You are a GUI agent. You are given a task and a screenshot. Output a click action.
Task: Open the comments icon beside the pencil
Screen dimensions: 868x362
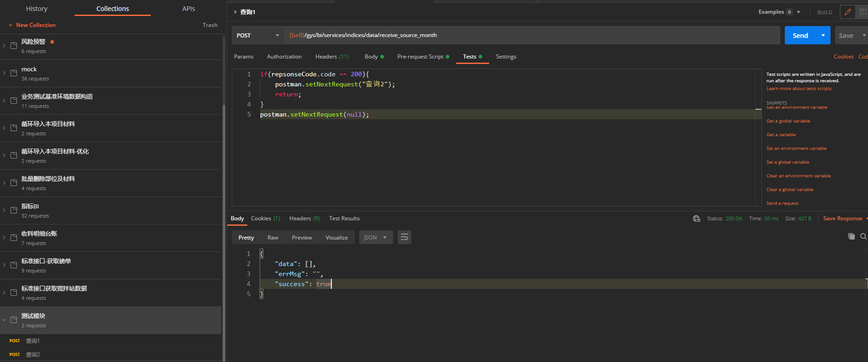[863, 12]
